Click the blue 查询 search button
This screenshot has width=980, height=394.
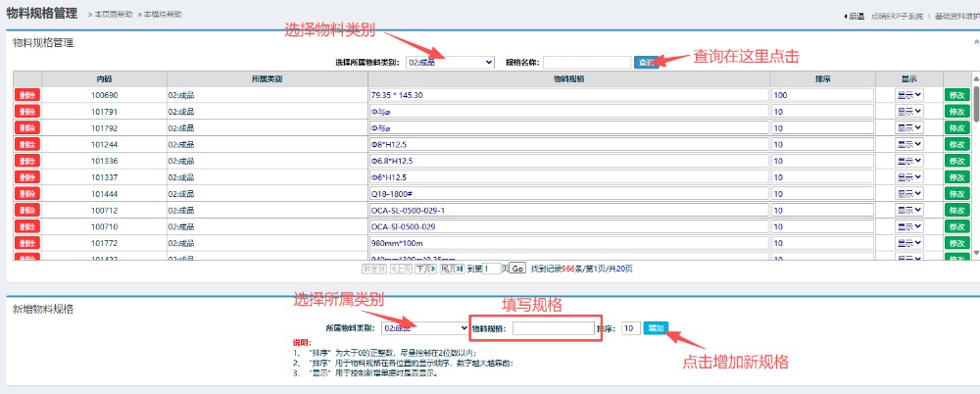point(646,63)
